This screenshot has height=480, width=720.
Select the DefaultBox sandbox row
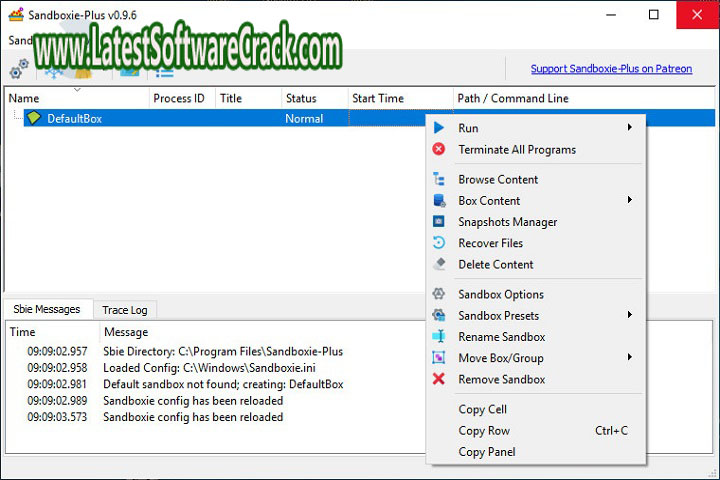tap(75, 119)
